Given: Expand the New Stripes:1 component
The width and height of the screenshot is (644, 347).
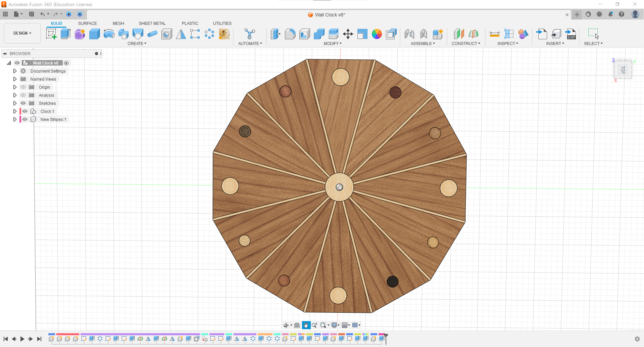Looking at the screenshot, I should click(15, 119).
